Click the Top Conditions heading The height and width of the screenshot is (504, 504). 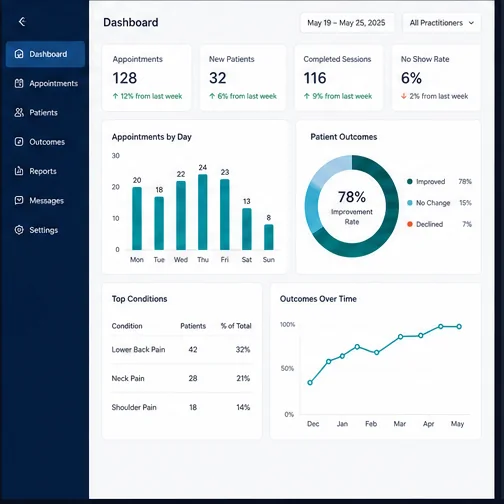[139, 299]
